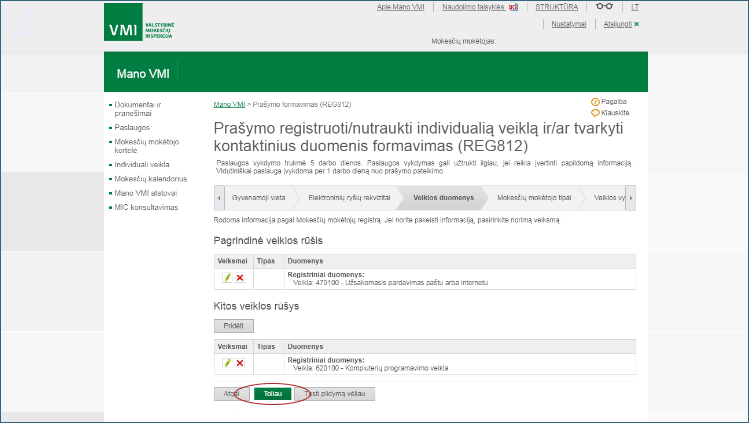Click the Mano VMI breadcrumb link

229,105
